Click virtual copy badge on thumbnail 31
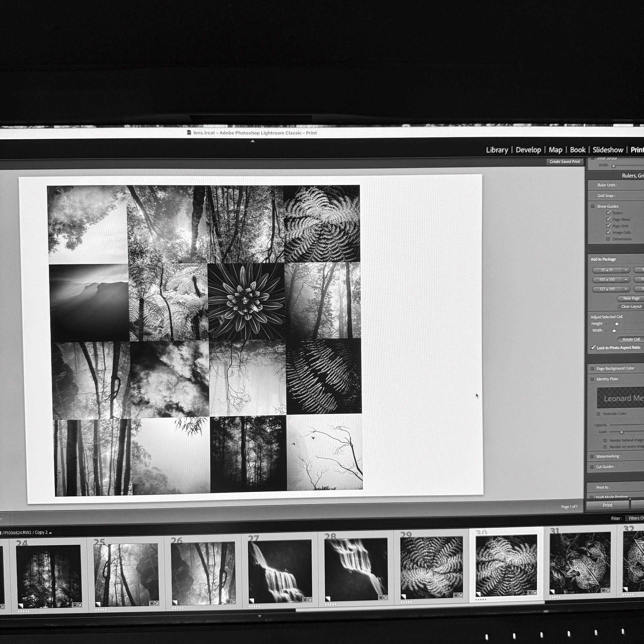The image size is (644, 644). 552,592
